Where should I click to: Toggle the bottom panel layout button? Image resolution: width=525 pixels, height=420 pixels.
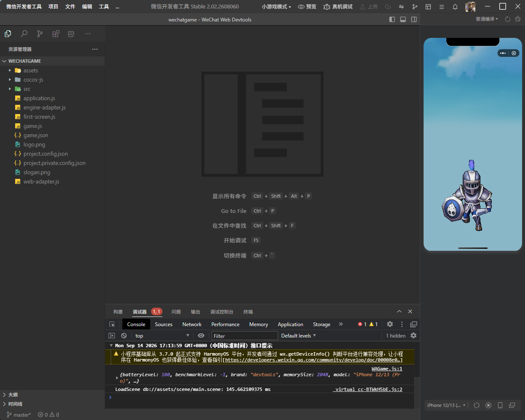click(x=403, y=19)
